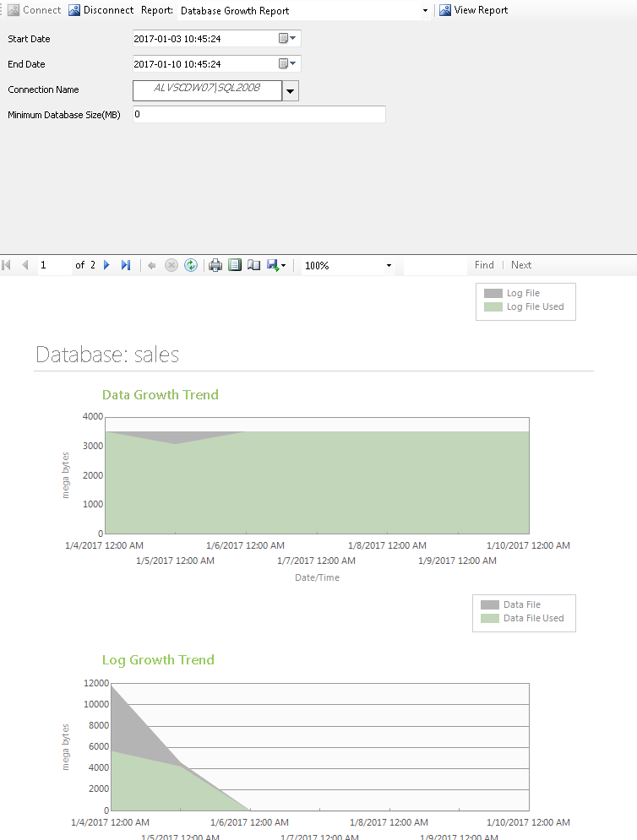637x840 pixels.
Task: Switch to print layout view
Action: tap(235, 265)
